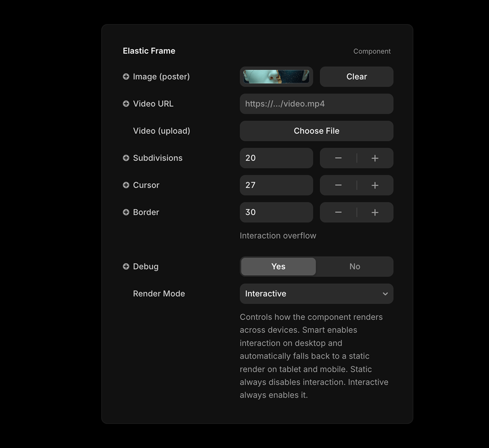Click the plus icon next to Video URL

[x=126, y=104]
